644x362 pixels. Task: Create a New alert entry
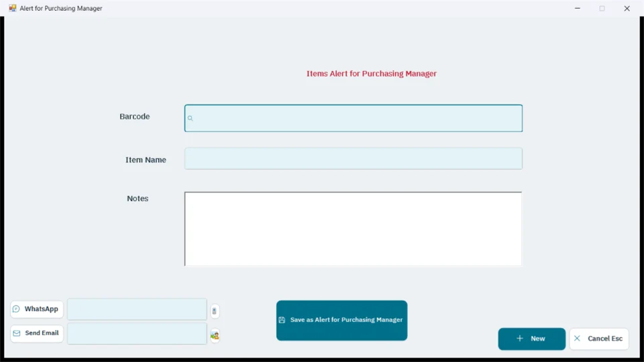click(531, 339)
